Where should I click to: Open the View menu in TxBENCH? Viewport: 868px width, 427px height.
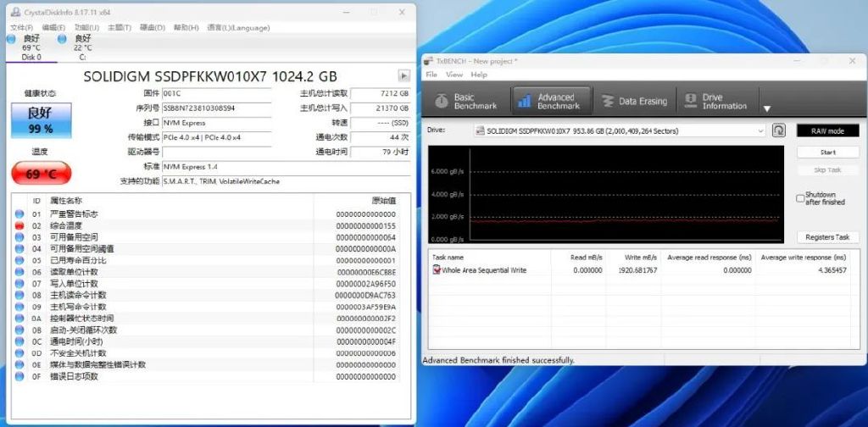pos(454,75)
